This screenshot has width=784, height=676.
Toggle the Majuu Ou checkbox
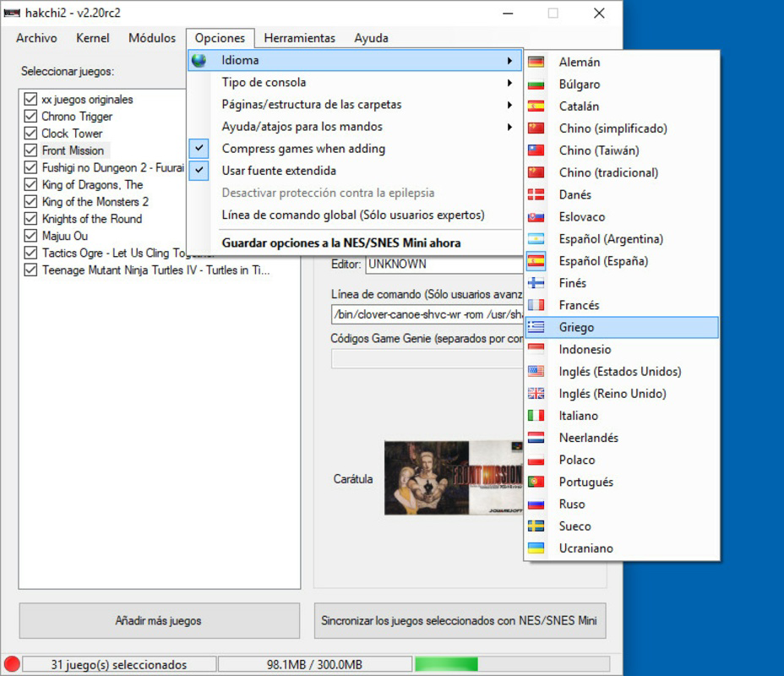pyautogui.click(x=30, y=236)
